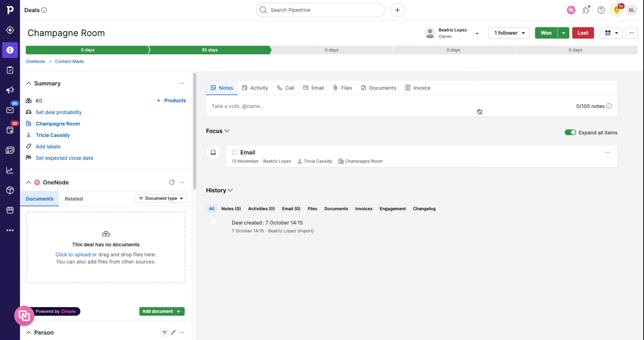The image size is (644, 340).
Task: Open deal more actions menu
Action: click(x=631, y=33)
